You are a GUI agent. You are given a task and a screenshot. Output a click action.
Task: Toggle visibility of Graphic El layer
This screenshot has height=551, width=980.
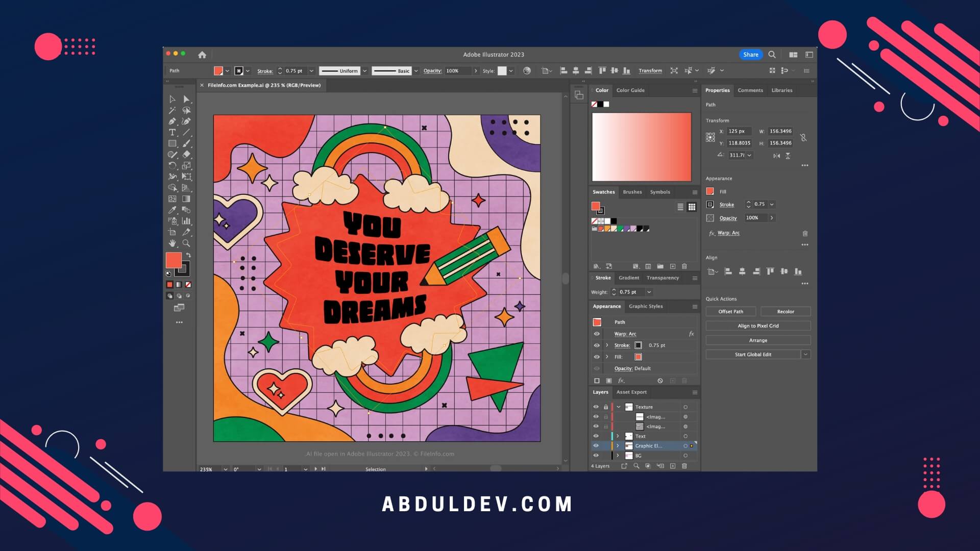[596, 445]
